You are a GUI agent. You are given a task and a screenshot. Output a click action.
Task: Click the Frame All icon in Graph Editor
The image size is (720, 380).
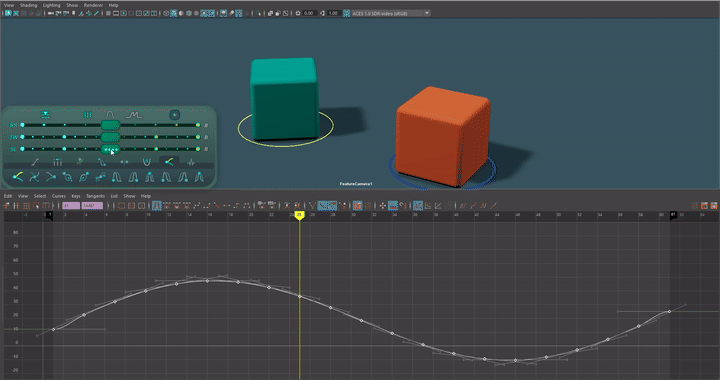pos(121,206)
